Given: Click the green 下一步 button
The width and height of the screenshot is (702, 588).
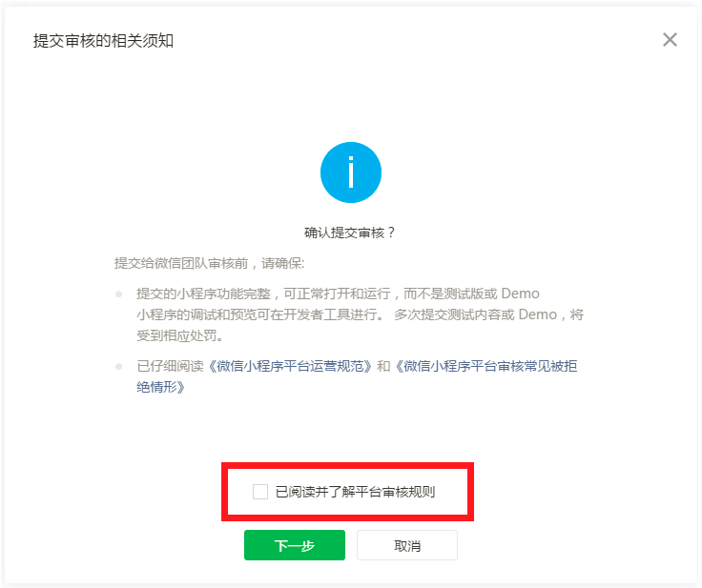Looking at the screenshot, I should tap(295, 545).
